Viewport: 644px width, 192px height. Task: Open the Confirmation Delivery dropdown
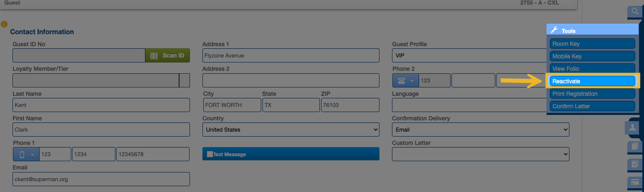(x=480, y=130)
